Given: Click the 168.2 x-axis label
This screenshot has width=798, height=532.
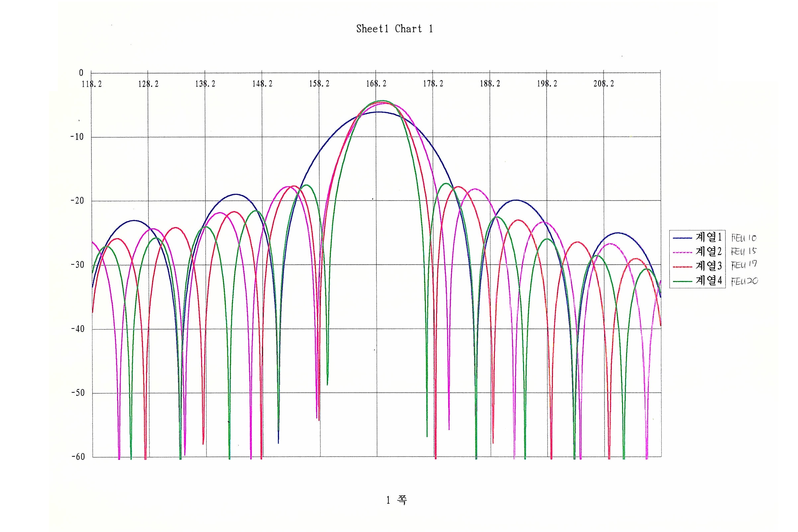Looking at the screenshot, I should click(376, 84).
